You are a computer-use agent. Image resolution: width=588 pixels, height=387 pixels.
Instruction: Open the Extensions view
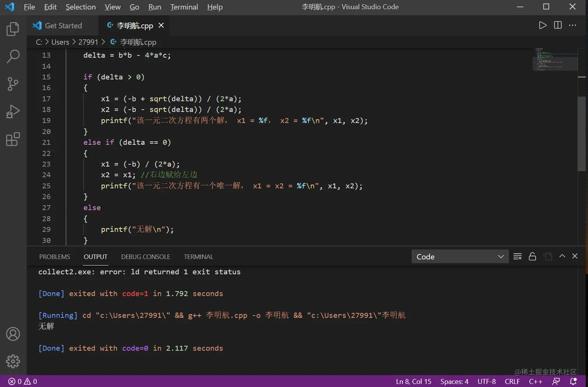point(13,139)
